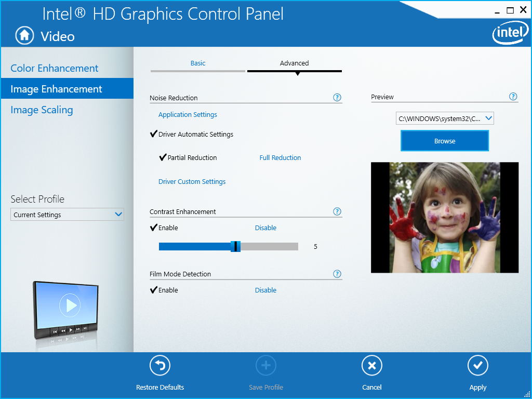Select Driver Custom Settings option
Screen dimensions: 532x399
(192, 182)
